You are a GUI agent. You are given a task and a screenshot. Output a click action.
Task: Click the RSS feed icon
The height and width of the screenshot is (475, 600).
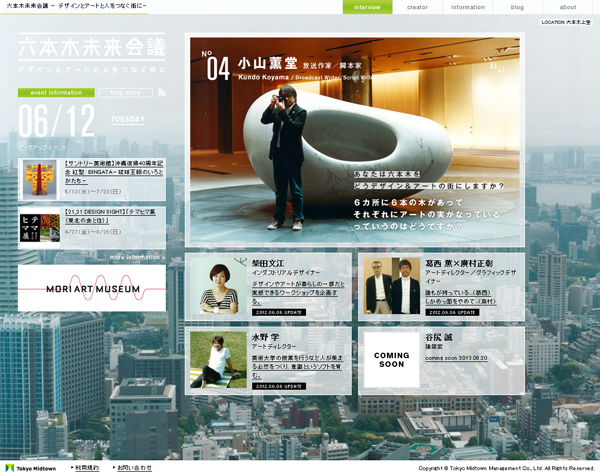pyautogui.click(x=161, y=92)
